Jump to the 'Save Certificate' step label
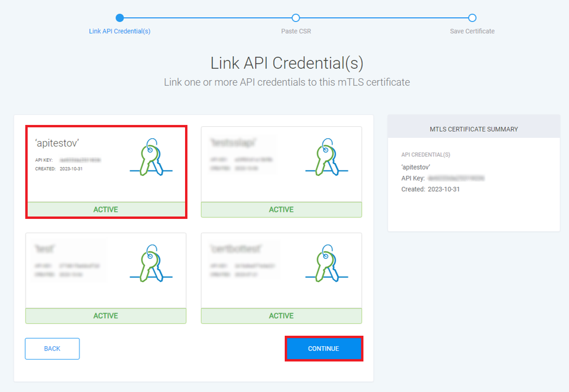The image size is (569, 392). pos(472,31)
